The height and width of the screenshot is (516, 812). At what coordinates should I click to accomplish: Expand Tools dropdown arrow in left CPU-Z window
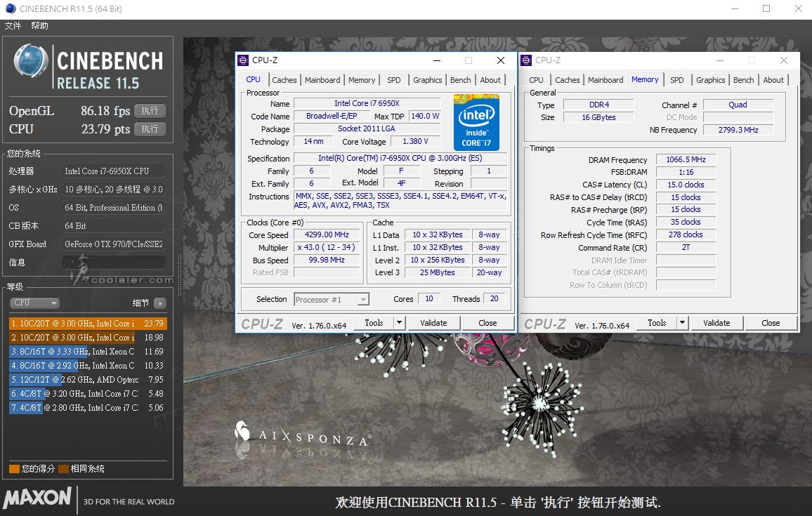pyautogui.click(x=399, y=323)
